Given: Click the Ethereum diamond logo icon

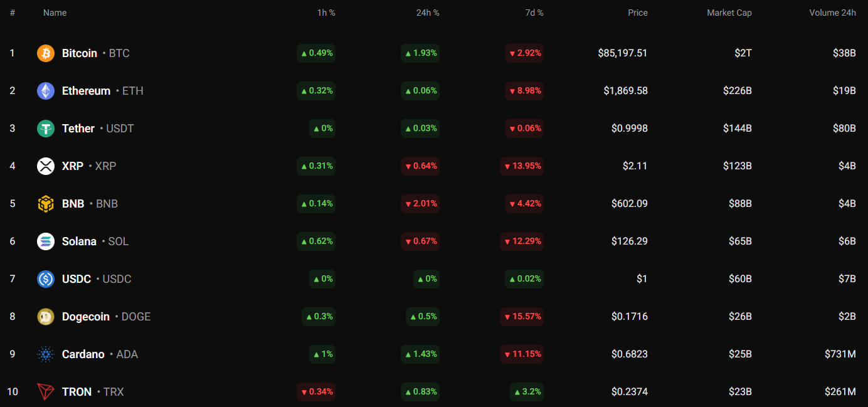Looking at the screenshot, I should click(46, 91).
